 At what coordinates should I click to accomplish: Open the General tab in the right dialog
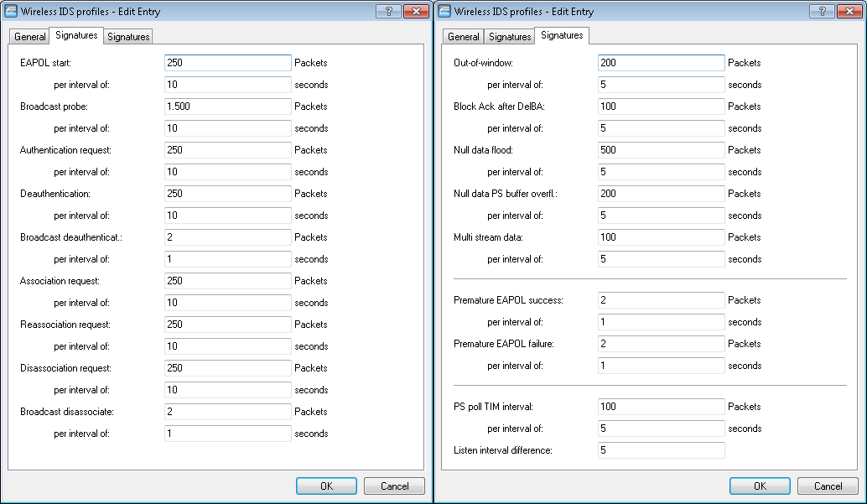(x=464, y=37)
